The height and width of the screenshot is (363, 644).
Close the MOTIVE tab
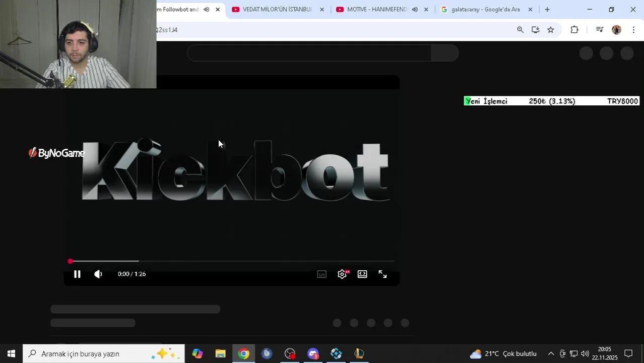(426, 10)
